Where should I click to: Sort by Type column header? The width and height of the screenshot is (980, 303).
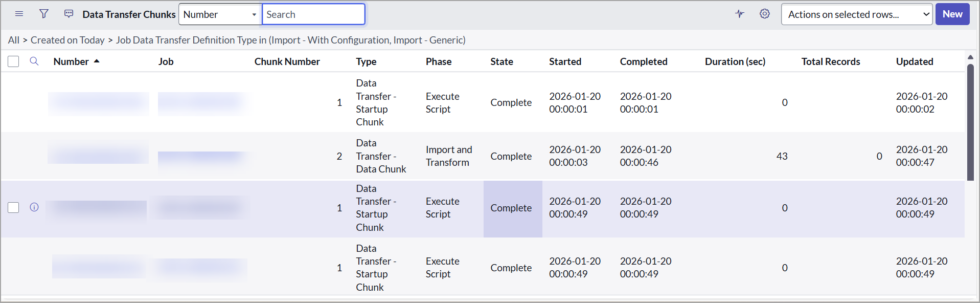click(366, 61)
